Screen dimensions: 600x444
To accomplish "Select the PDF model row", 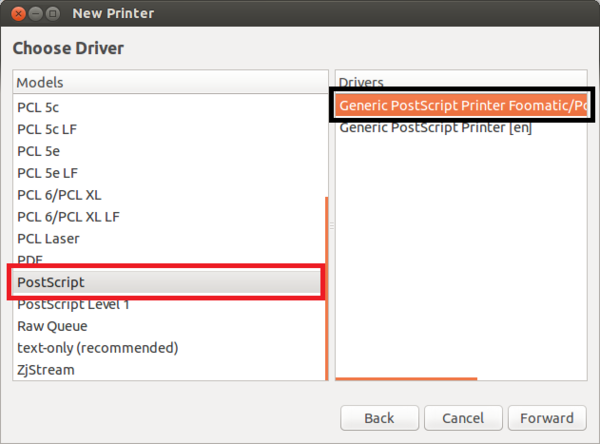I will click(169, 260).
